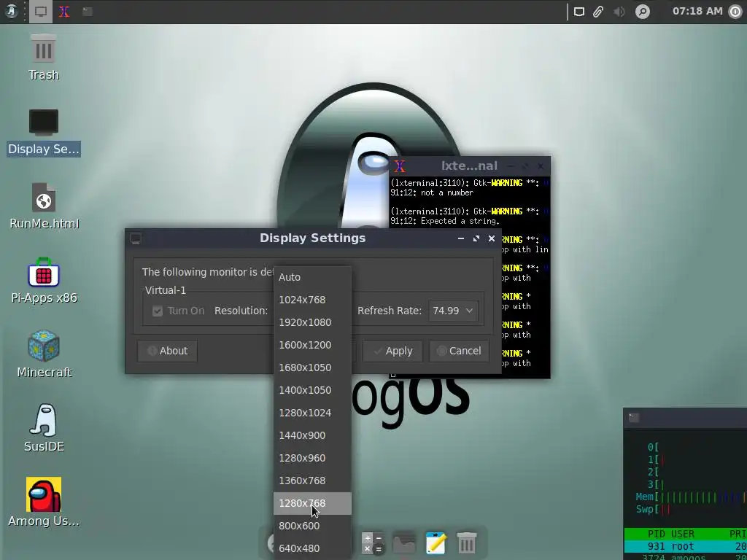Viewport: 747px width, 560px height.
Task: Choose 1680x1050 resolution
Action: coord(312,367)
